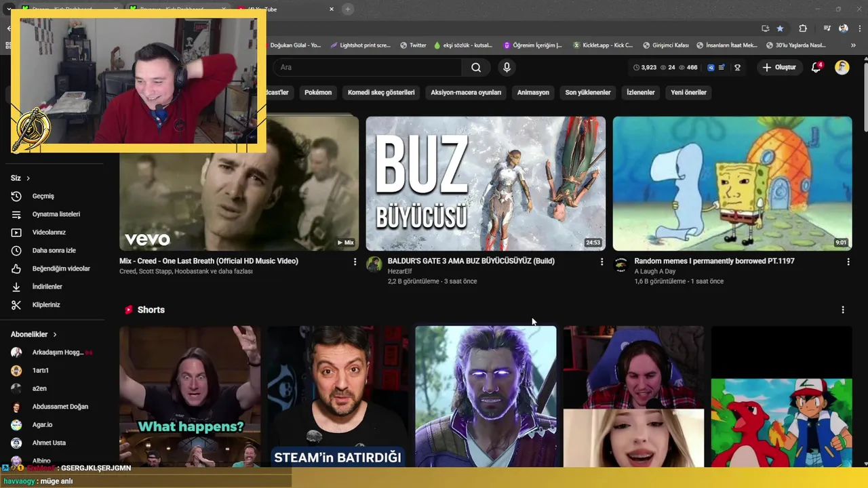
Task: Open the STEAM'in BATIRDIĞI Short
Action: click(338, 396)
